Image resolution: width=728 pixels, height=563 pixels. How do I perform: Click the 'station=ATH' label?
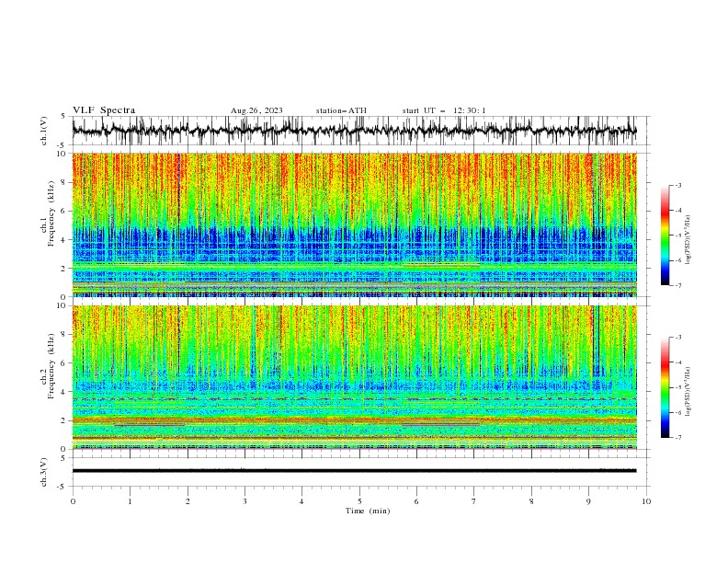(341, 110)
